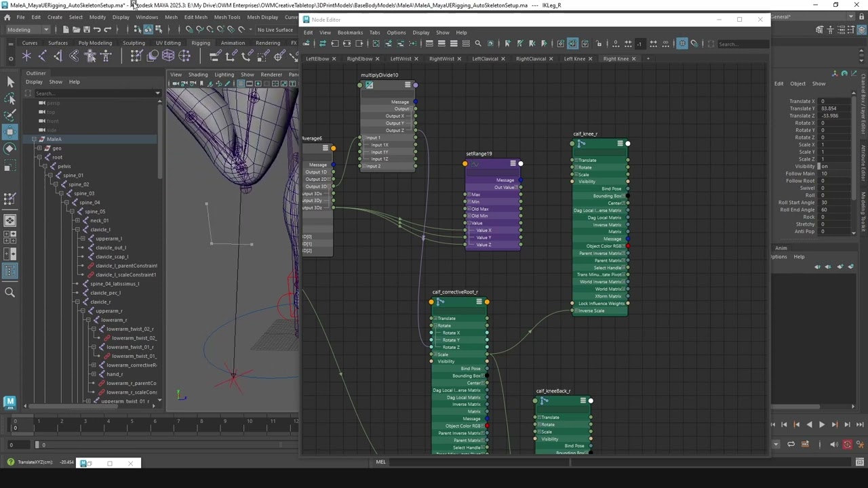Select spine_04_latissimus_l in the Outliner
Image resolution: width=868 pixels, height=488 pixels.
click(x=115, y=284)
